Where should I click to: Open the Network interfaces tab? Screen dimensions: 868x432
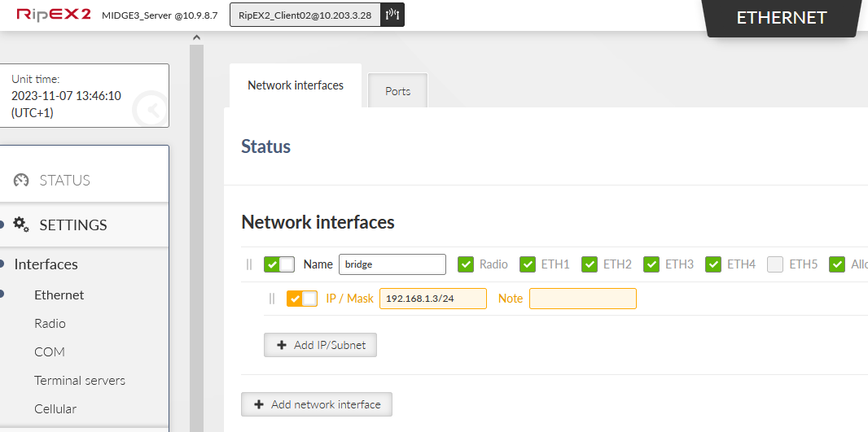[x=296, y=85]
